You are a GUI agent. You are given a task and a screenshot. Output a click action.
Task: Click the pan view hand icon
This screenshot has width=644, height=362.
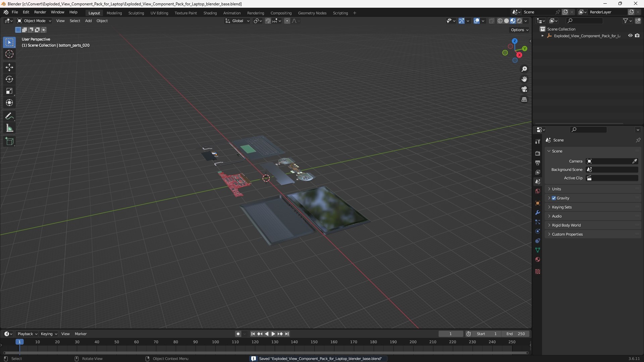[524, 79]
